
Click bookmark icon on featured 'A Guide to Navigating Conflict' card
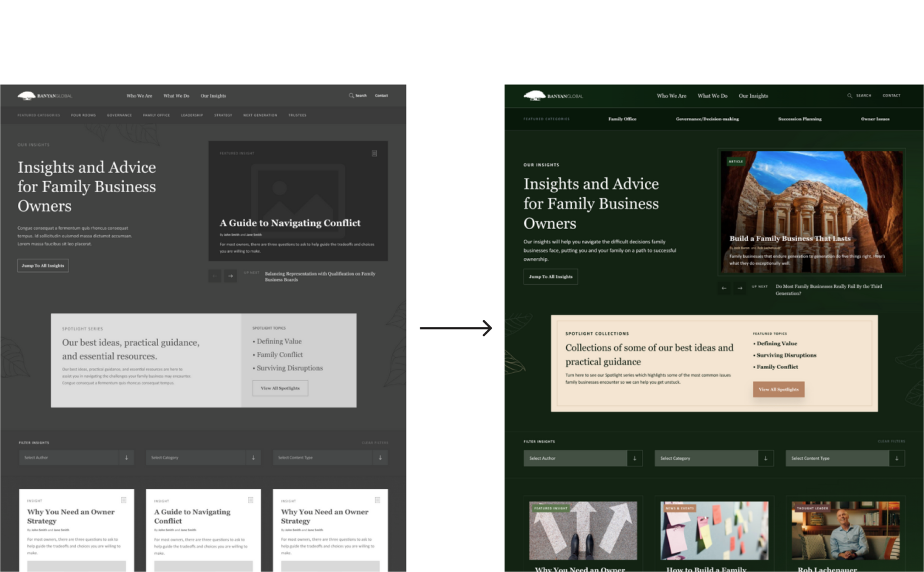374,153
